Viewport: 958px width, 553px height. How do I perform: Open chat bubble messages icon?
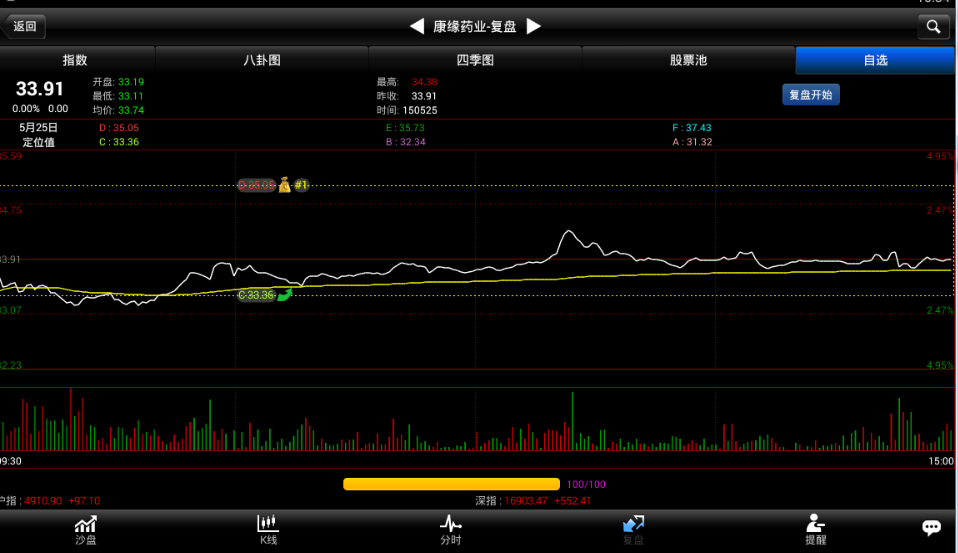[931, 527]
